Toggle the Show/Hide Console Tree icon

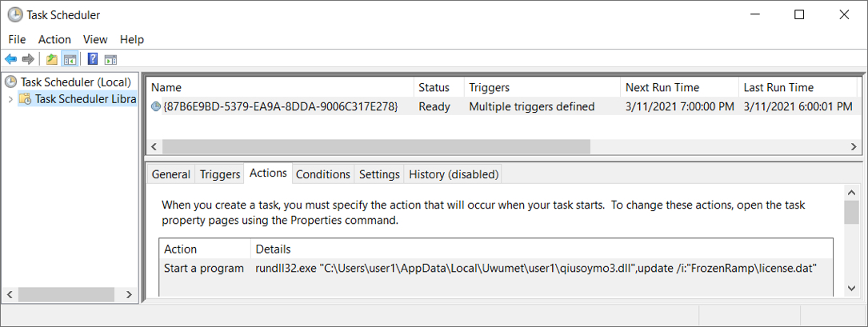click(x=69, y=59)
